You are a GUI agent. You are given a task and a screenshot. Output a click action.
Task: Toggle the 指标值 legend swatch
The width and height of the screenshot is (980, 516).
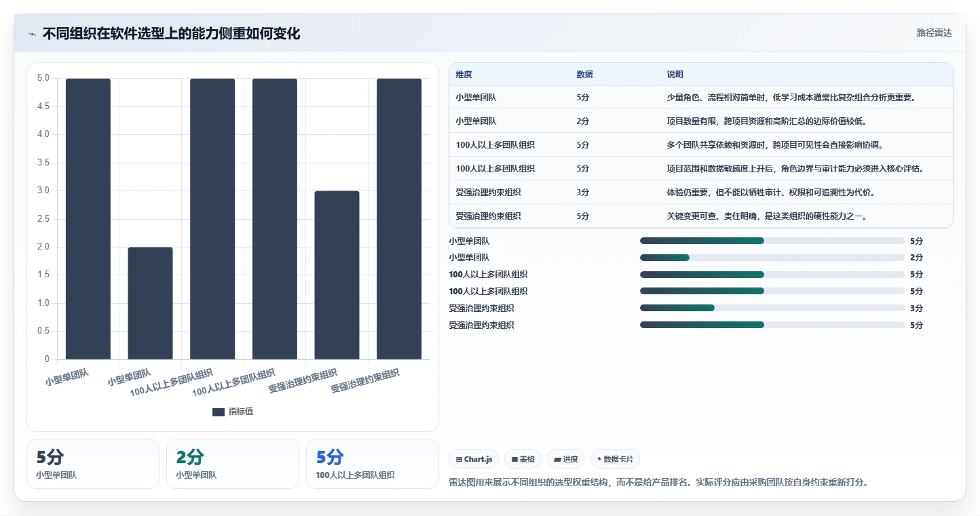[x=219, y=412]
